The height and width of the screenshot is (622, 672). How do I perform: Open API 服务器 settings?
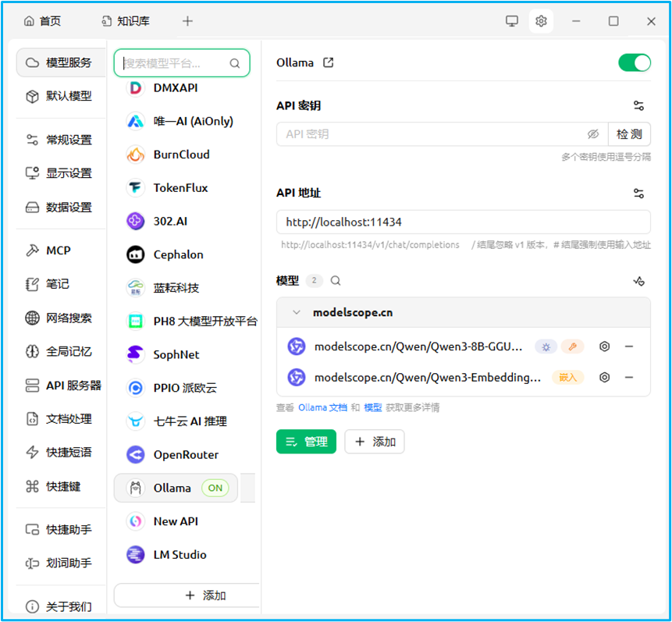[61, 386]
